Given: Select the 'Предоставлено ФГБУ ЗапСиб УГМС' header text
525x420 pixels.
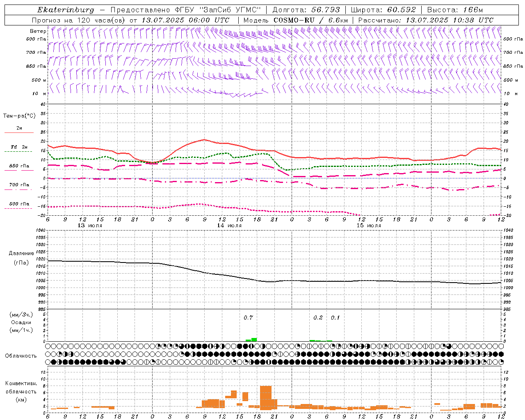Looking at the screenshot, I should click(x=186, y=10).
